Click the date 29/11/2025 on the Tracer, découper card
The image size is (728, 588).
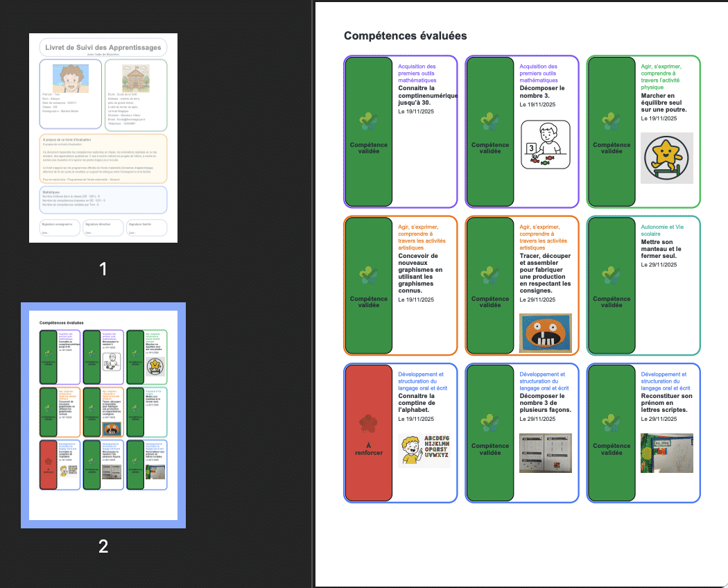[x=537, y=300]
